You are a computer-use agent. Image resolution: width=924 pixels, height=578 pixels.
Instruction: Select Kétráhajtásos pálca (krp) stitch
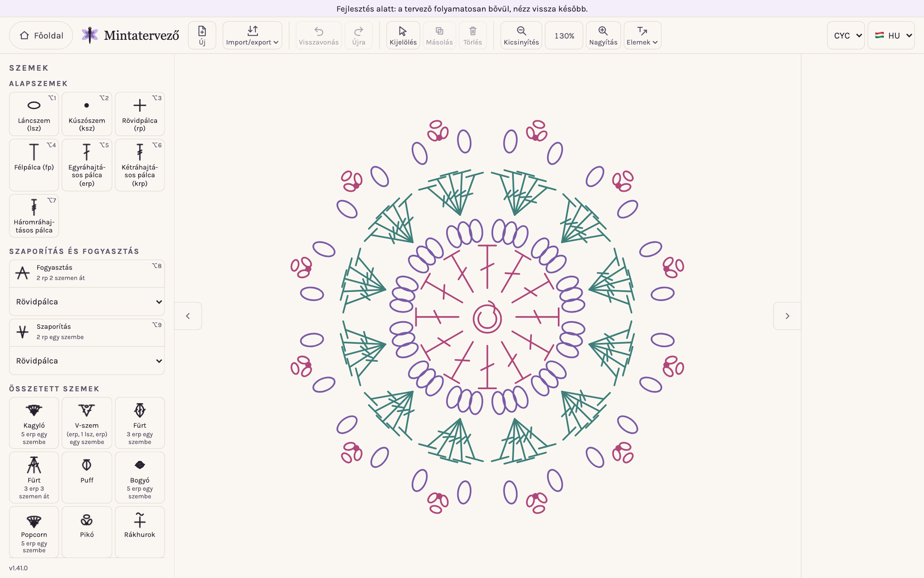140,165
